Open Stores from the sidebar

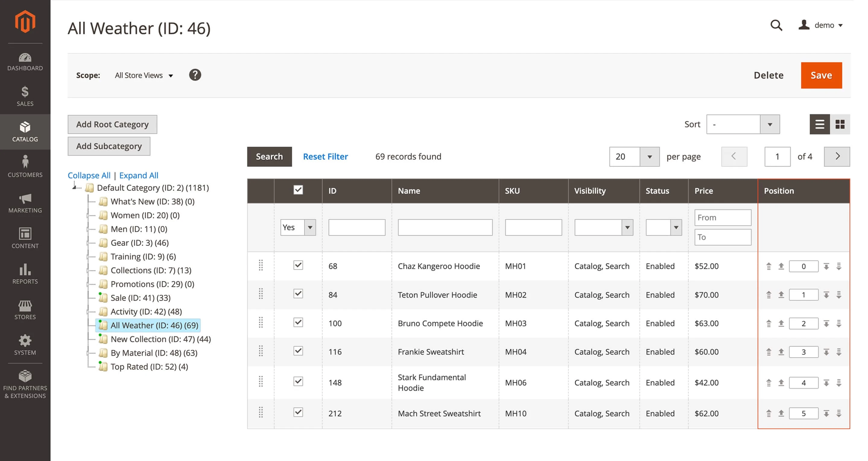[25, 310]
